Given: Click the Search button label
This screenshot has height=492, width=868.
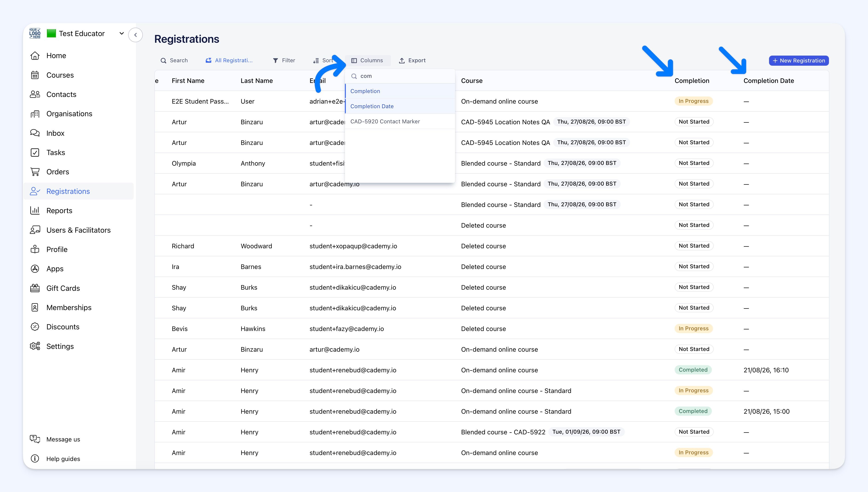Looking at the screenshot, I should click(x=179, y=60).
